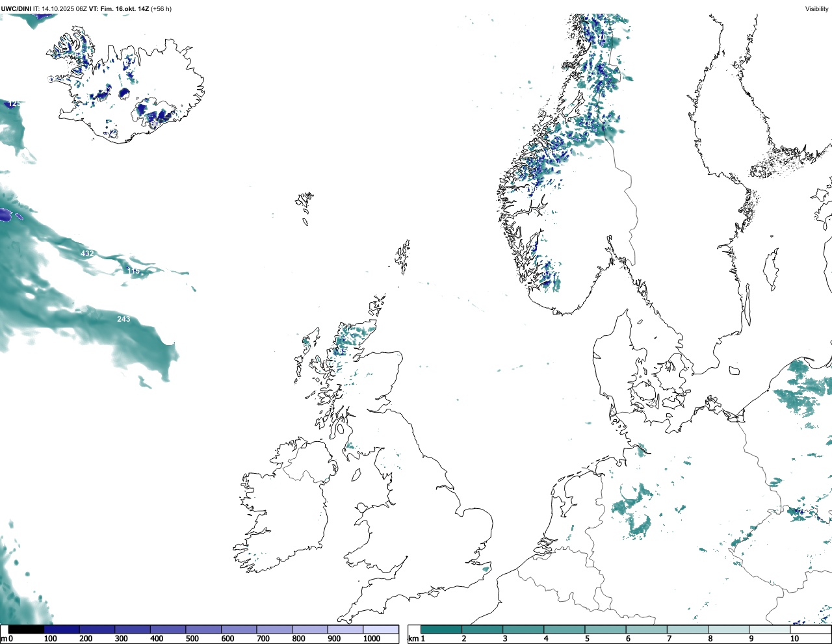
Task: Select the lightest 9–10 km legend swatch
Action: pyautogui.click(x=770, y=630)
